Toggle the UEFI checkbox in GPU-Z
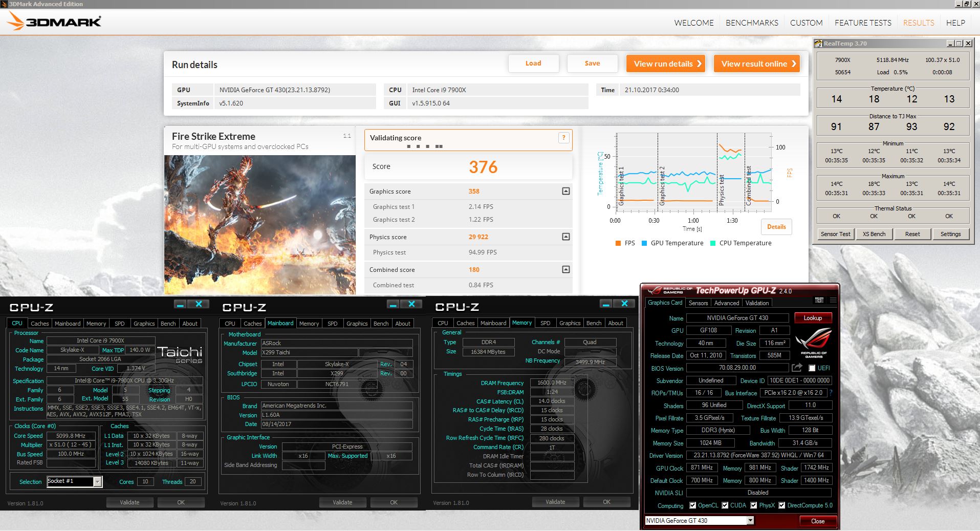980x531 pixels. (812, 368)
